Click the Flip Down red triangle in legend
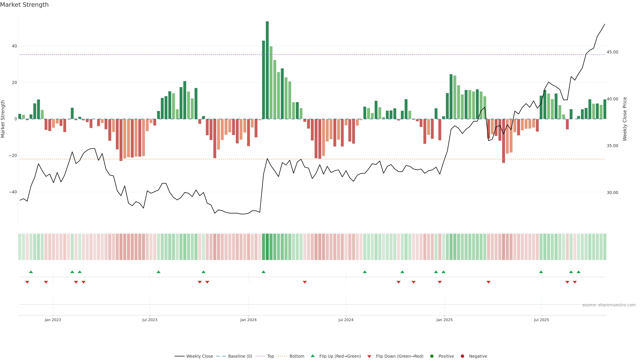 369,356
